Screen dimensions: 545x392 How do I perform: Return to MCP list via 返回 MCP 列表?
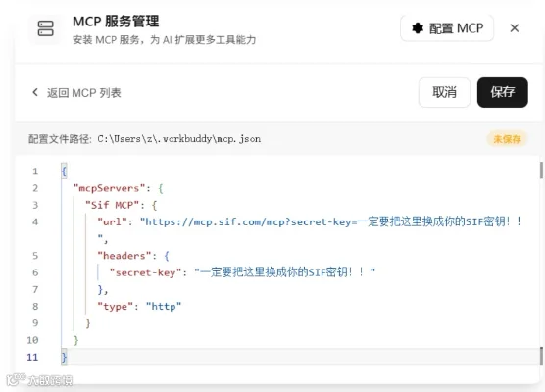[x=83, y=93]
